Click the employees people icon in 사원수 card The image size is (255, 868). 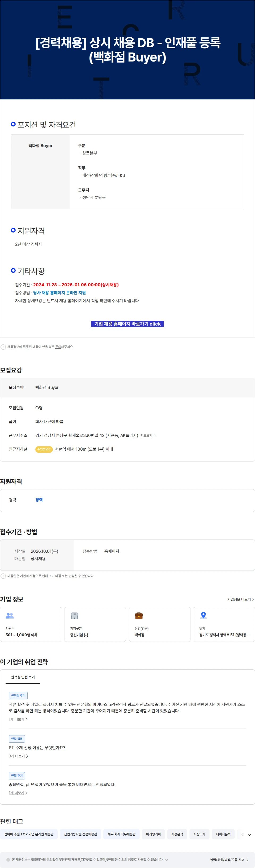10,616
